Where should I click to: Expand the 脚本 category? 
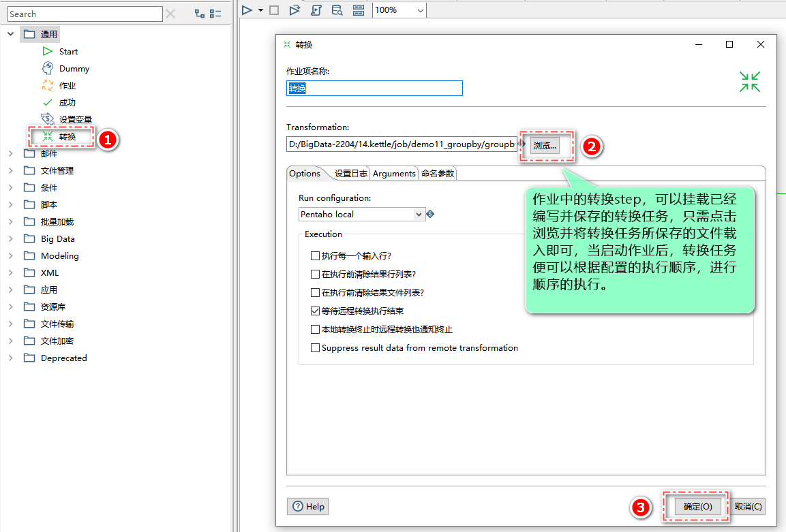pyautogui.click(x=10, y=204)
